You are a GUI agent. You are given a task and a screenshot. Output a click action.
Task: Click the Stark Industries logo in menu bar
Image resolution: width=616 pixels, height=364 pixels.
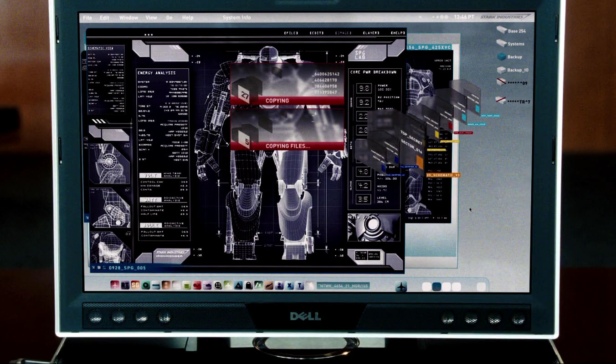(506, 17)
